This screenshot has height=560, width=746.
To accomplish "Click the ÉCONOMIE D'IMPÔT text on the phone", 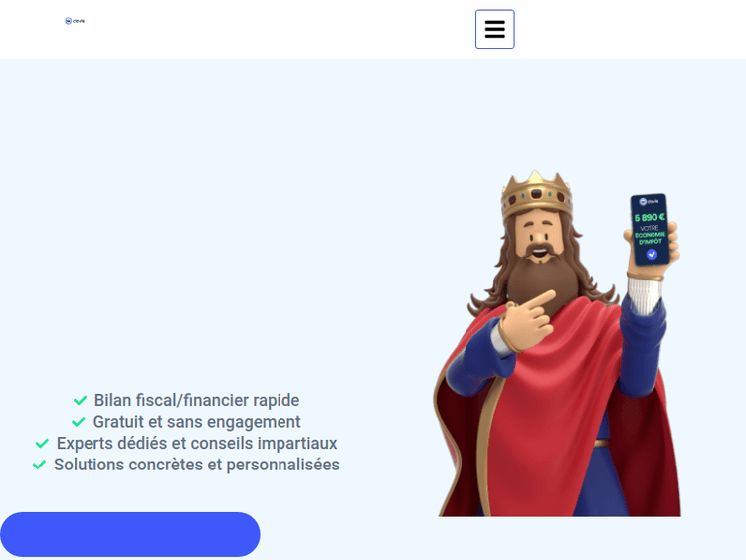I will point(650,238).
